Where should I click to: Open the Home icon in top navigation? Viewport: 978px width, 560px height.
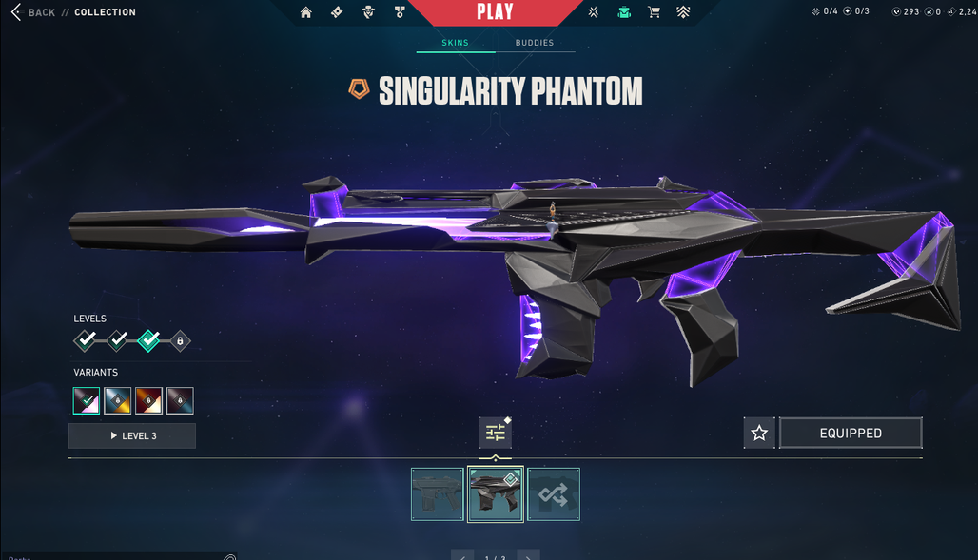pyautogui.click(x=305, y=12)
